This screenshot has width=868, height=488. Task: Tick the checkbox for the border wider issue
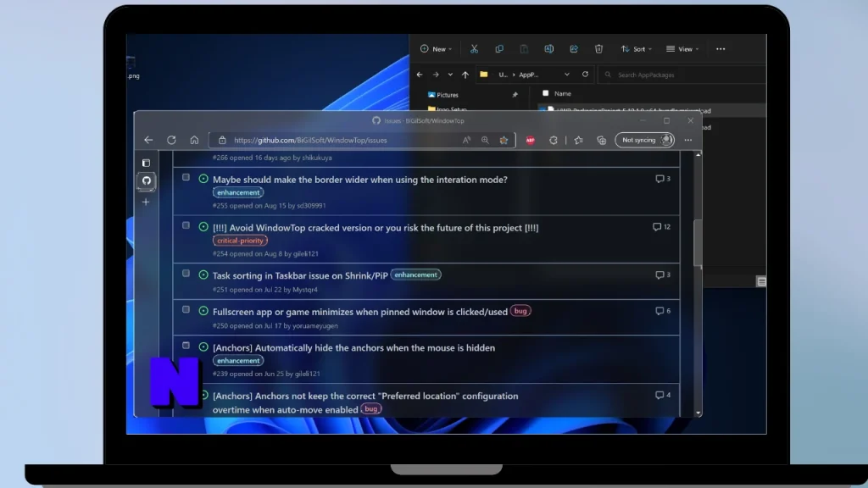[186, 177]
